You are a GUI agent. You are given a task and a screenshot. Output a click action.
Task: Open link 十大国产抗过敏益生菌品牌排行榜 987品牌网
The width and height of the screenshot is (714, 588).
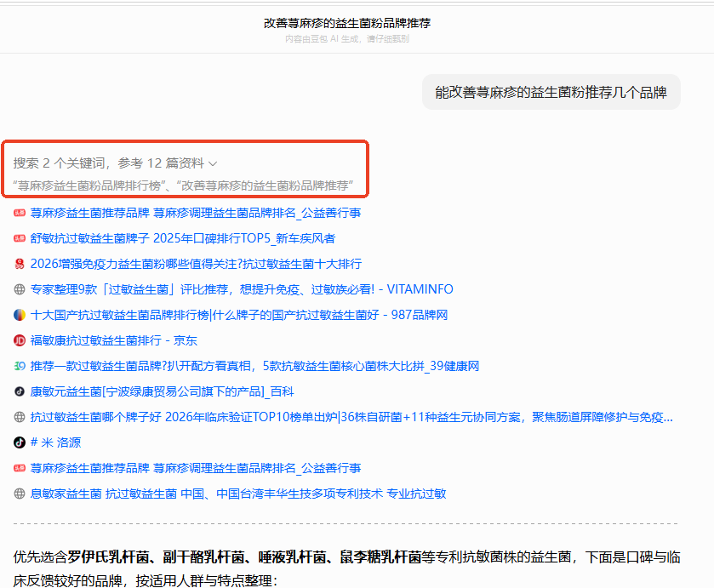pyautogui.click(x=238, y=315)
